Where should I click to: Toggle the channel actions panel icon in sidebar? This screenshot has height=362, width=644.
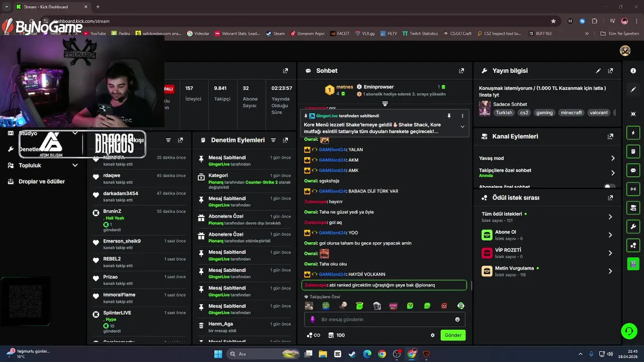click(633, 208)
